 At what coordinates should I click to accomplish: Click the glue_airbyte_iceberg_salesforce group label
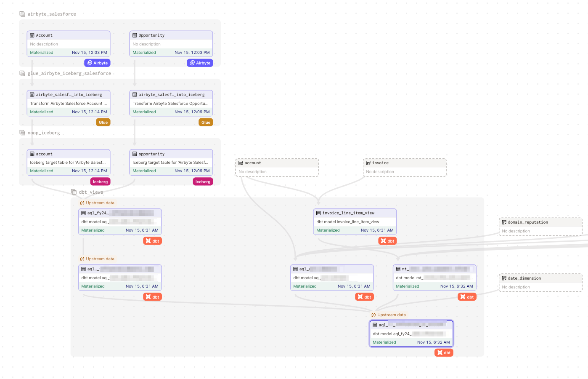[69, 73]
